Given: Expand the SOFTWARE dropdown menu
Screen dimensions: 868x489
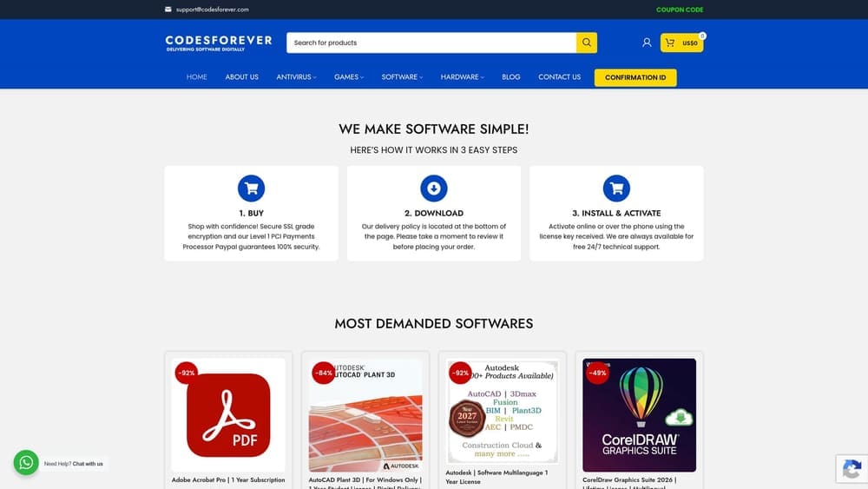Looking at the screenshot, I should [x=402, y=77].
